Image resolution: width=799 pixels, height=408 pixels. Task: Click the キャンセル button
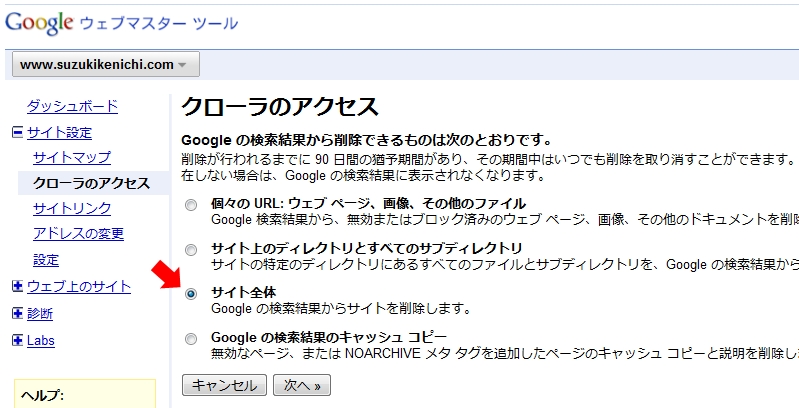[224, 385]
